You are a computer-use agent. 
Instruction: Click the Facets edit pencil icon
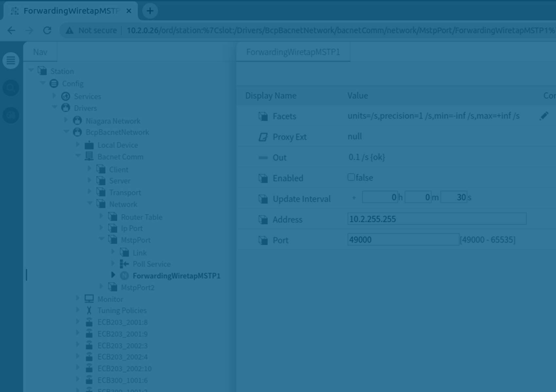[544, 116]
